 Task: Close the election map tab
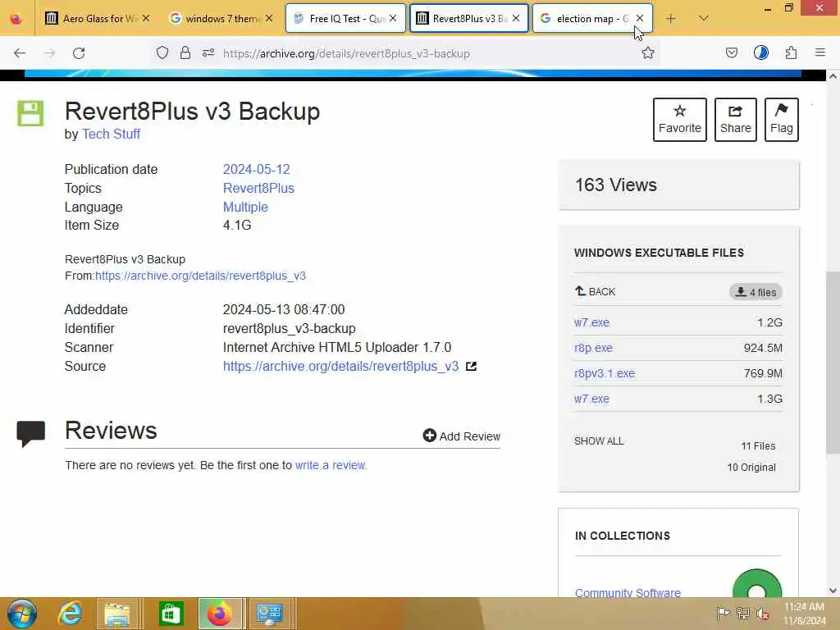point(640,18)
